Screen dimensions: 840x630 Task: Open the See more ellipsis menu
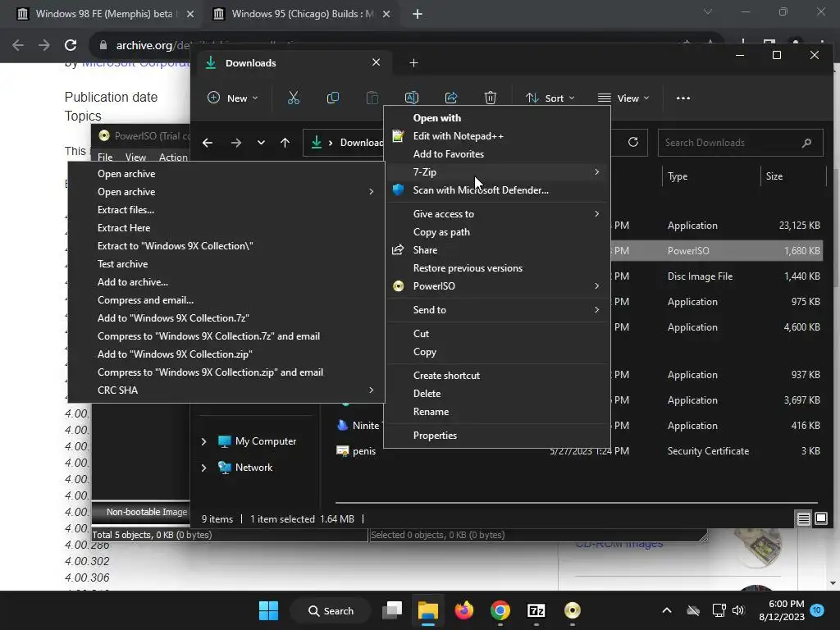coord(683,98)
